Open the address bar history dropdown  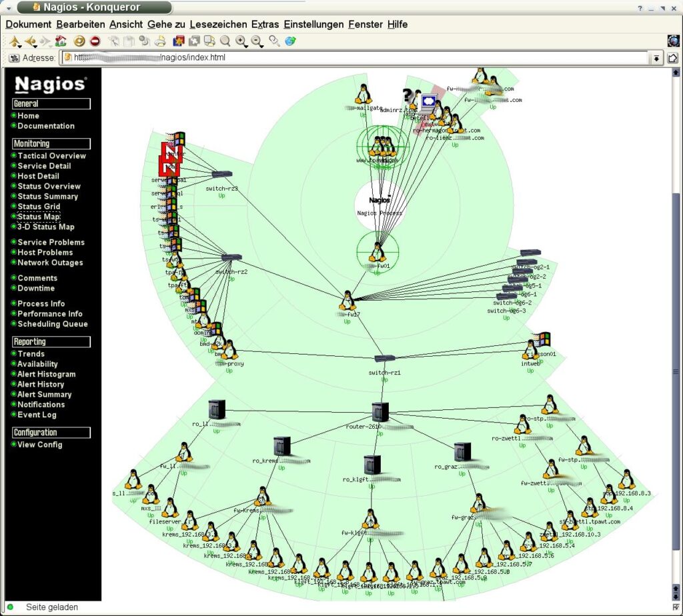[657, 58]
